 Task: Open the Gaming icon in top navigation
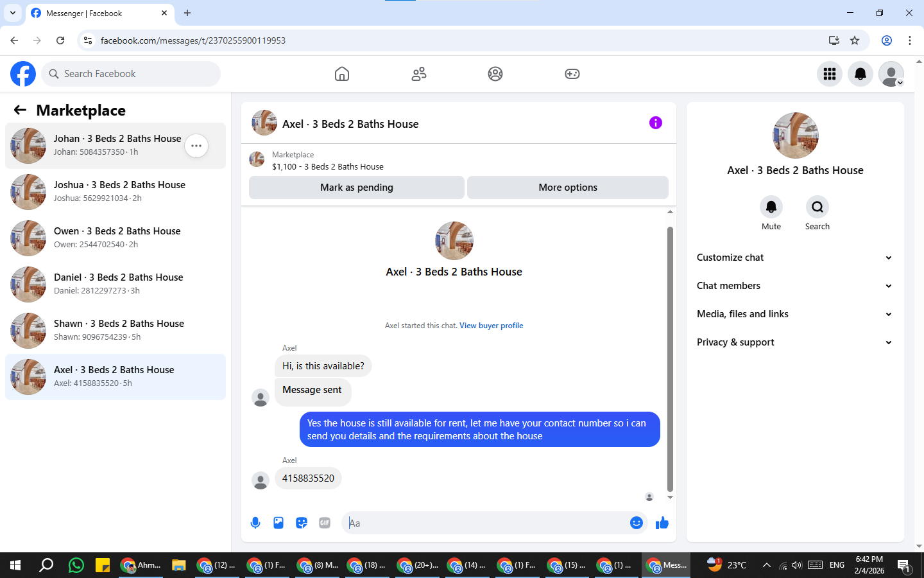tap(572, 74)
